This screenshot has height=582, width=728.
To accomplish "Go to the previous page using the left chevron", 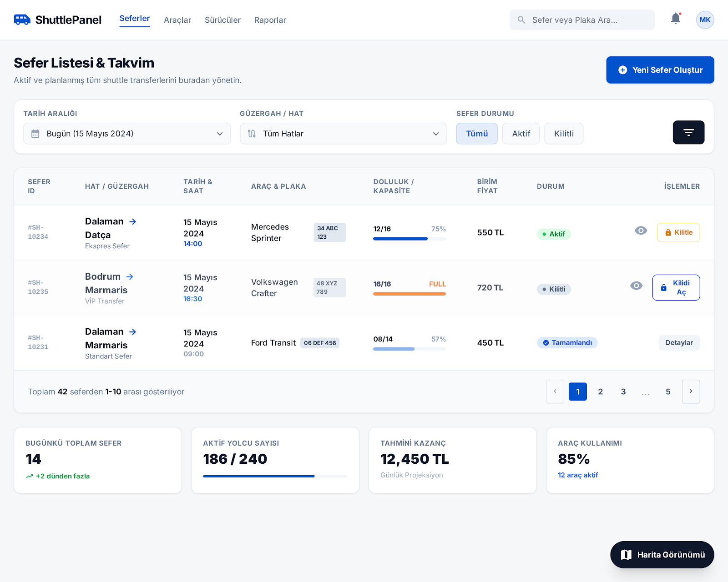I will [x=555, y=391].
